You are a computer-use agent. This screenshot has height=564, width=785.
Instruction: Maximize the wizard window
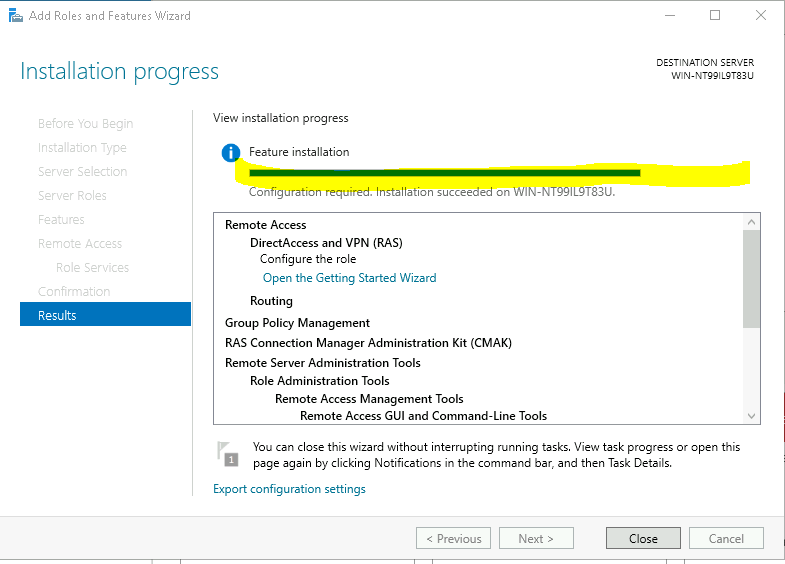click(715, 16)
